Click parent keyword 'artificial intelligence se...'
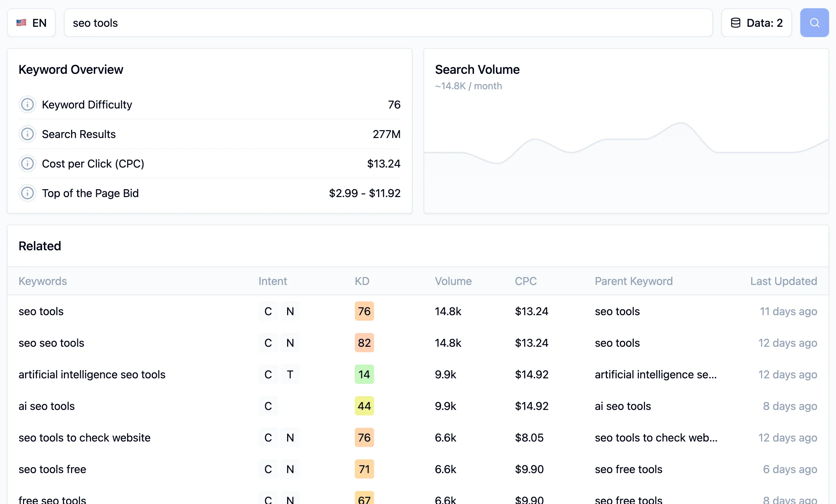The width and height of the screenshot is (836, 504). (x=656, y=374)
